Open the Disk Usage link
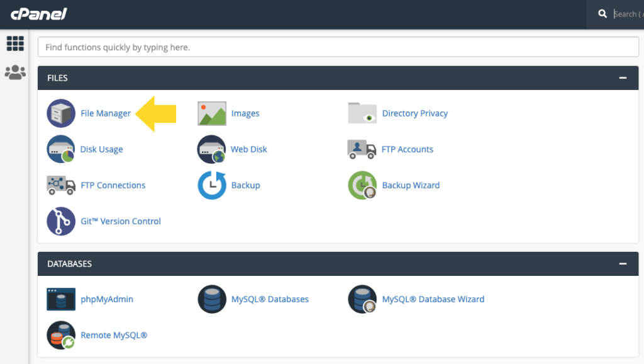 click(x=101, y=149)
